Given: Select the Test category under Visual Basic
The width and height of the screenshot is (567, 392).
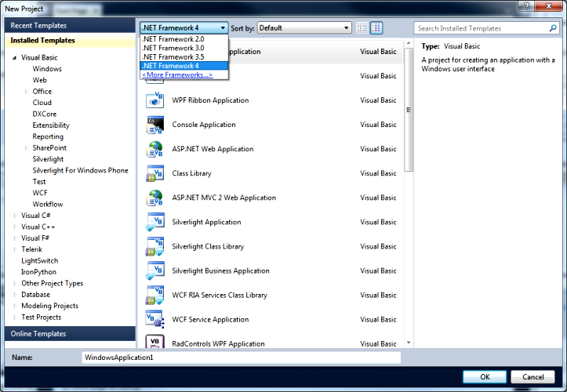Looking at the screenshot, I should (x=39, y=182).
